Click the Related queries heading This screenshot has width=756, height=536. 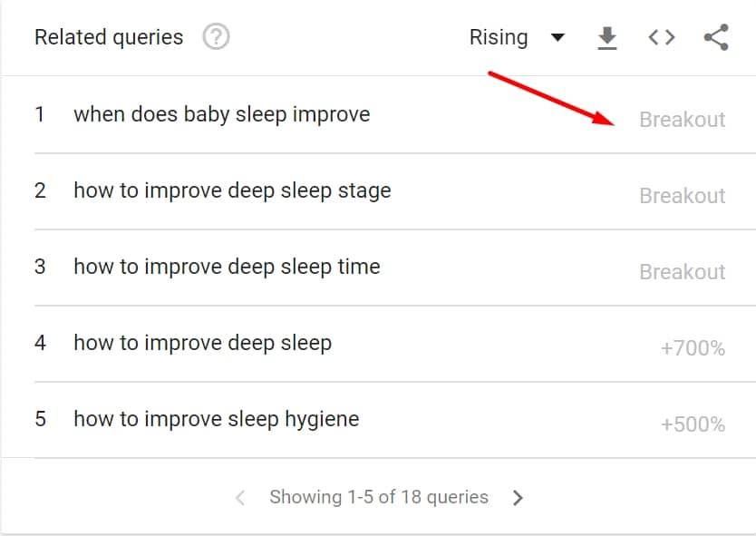pyautogui.click(x=109, y=37)
